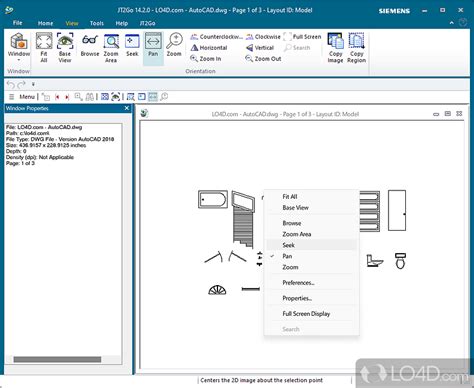The width and height of the screenshot is (474, 388).
Task: Open the Tools ribbon tab
Action: [97, 23]
